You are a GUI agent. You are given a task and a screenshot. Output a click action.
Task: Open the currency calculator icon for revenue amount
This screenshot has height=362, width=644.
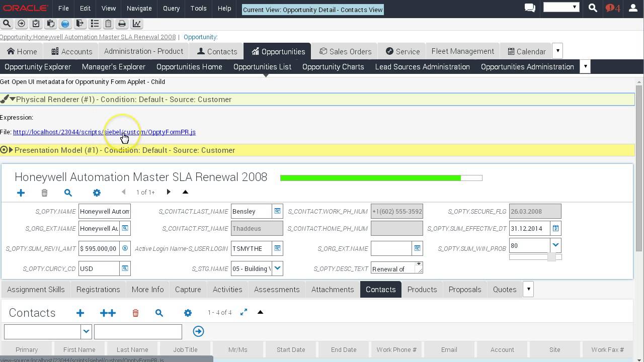pos(125,248)
